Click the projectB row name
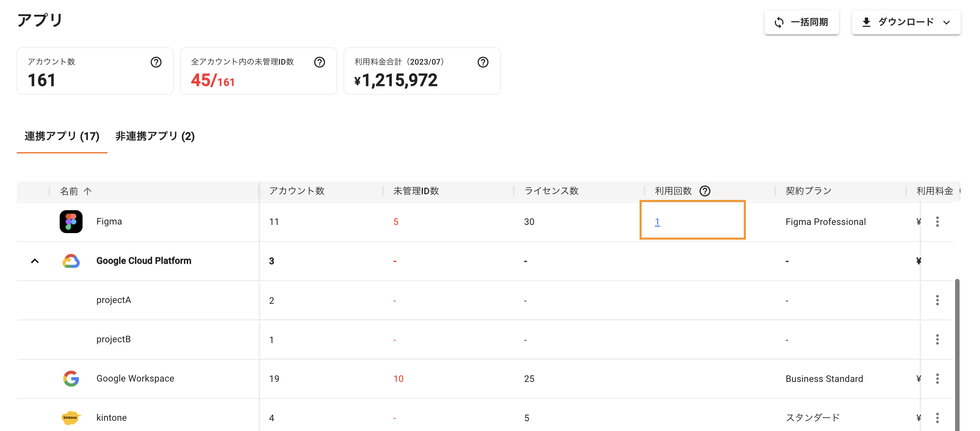Image resolution: width=980 pixels, height=431 pixels. [x=114, y=339]
